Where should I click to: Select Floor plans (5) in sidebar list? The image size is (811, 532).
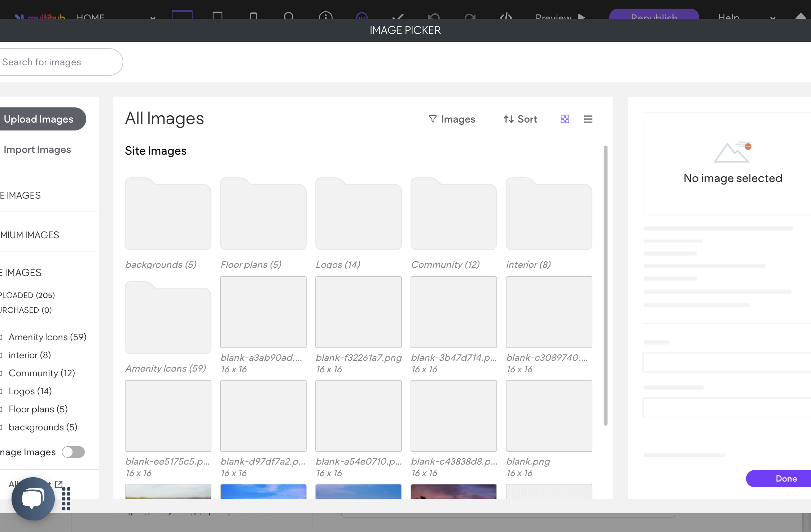pyautogui.click(x=38, y=409)
